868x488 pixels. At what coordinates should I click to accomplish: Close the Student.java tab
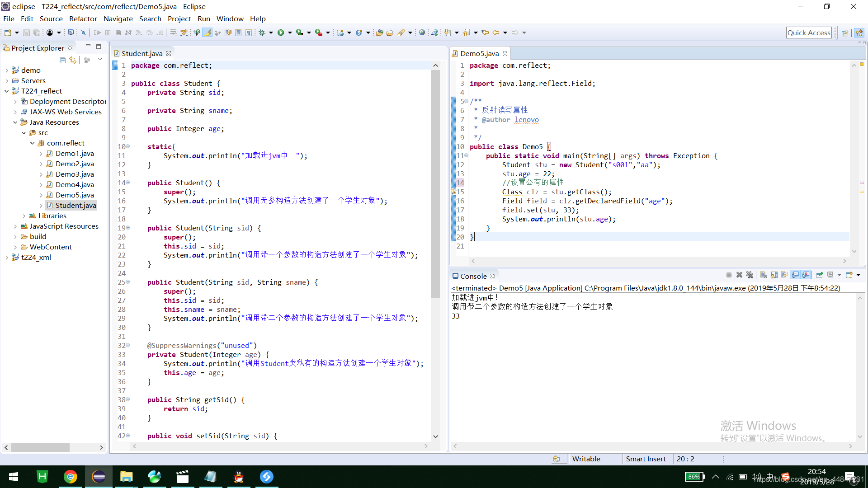pos(169,53)
